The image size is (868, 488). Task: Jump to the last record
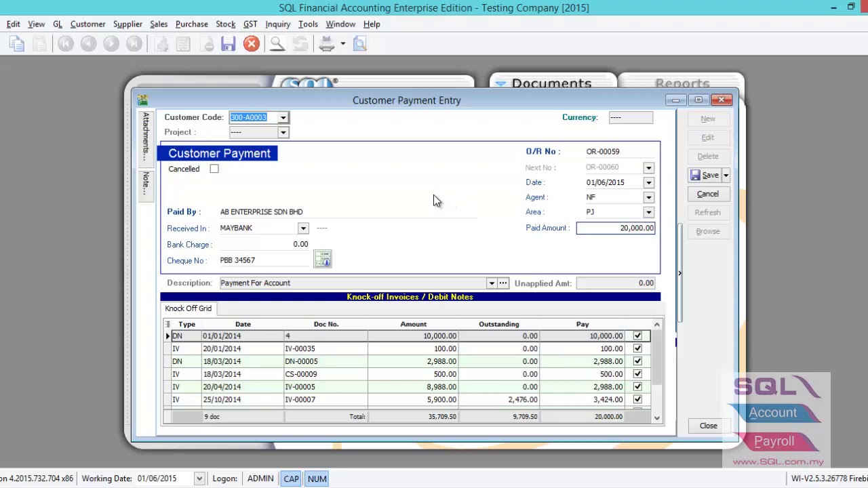(x=134, y=44)
